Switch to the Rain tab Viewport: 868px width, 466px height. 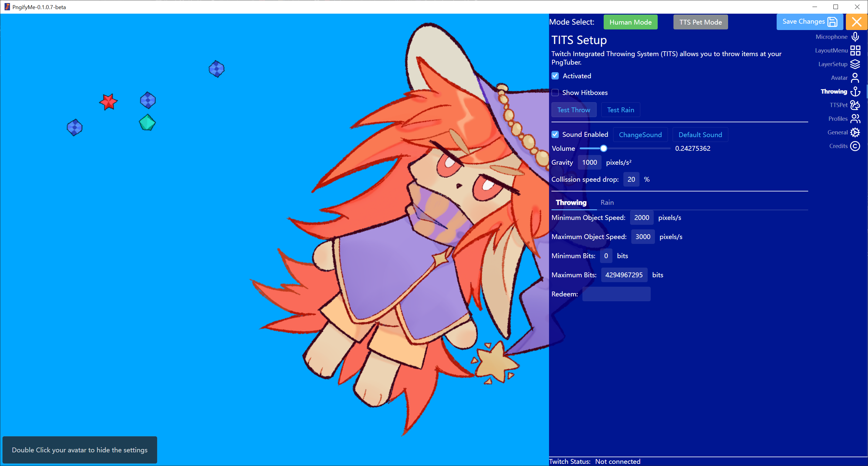(607, 202)
